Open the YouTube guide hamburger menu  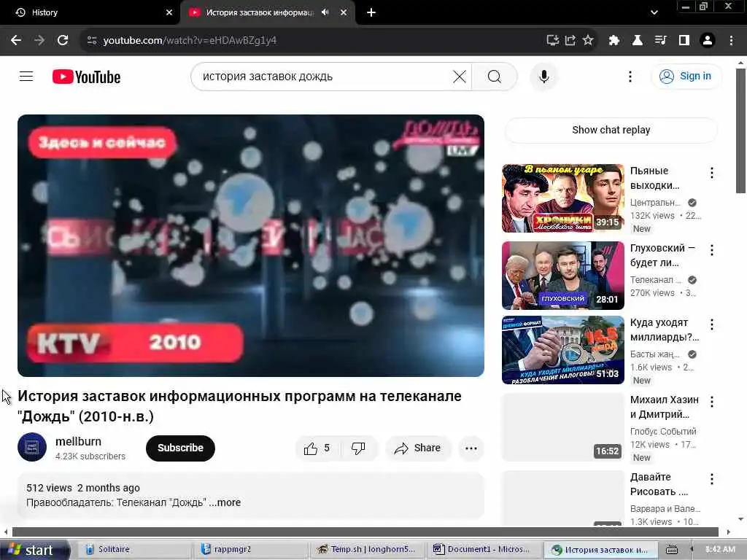tap(26, 76)
